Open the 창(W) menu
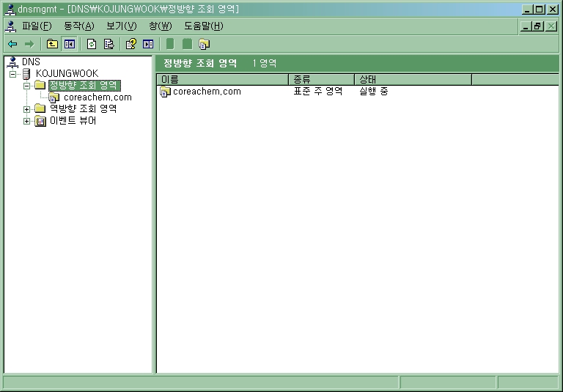The width and height of the screenshot is (563, 392). click(161, 26)
